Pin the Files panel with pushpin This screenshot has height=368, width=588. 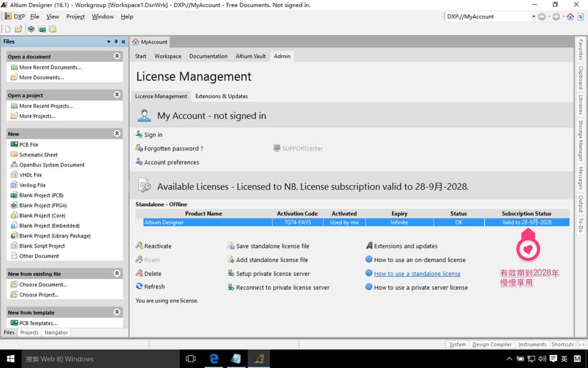pos(116,41)
